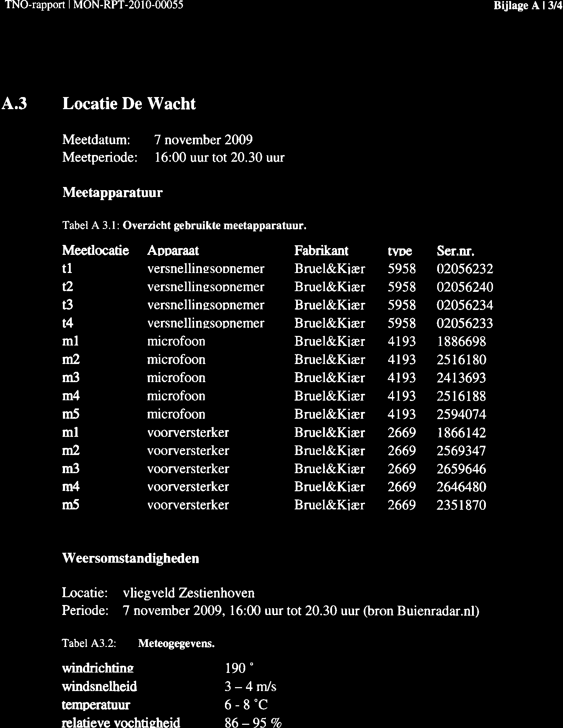Click 'versnellingsopnemer' in row t1
The width and height of the screenshot is (563, 728).
pyautogui.click(x=206, y=269)
